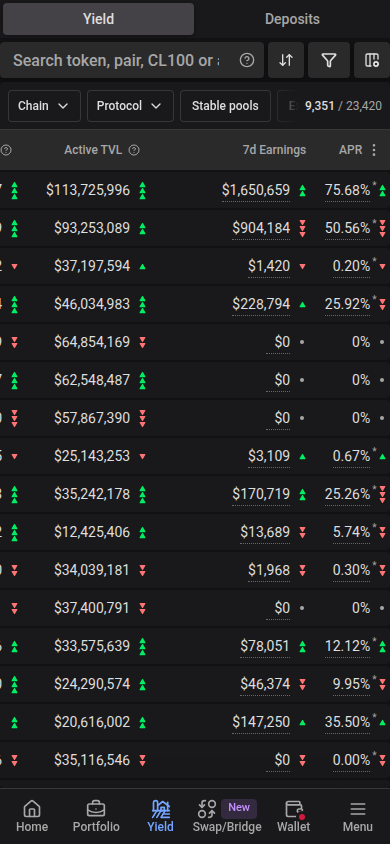Click Active TVL value $34,039,181
This screenshot has height=844, width=390.
pyautogui.click(x=92, y=570)
